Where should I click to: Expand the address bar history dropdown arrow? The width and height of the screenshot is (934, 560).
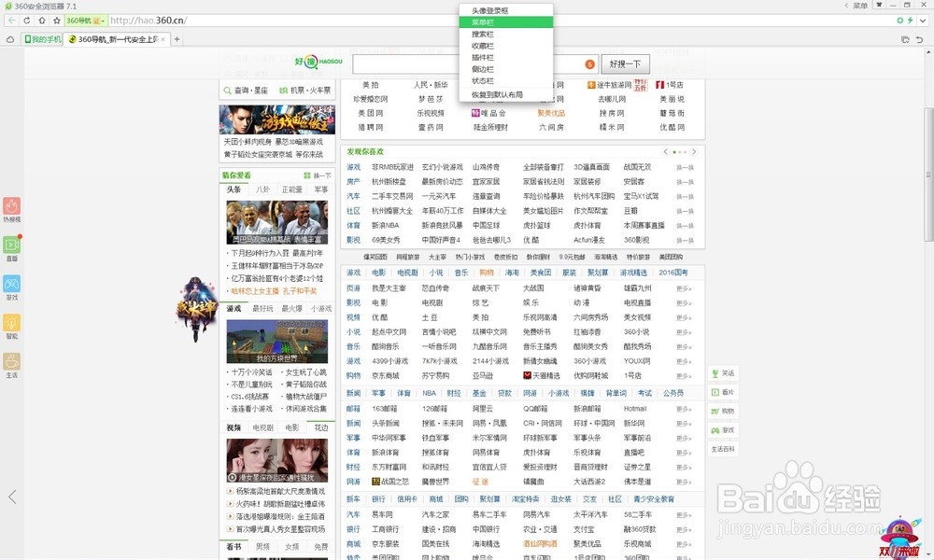click(x=923, y=21)
